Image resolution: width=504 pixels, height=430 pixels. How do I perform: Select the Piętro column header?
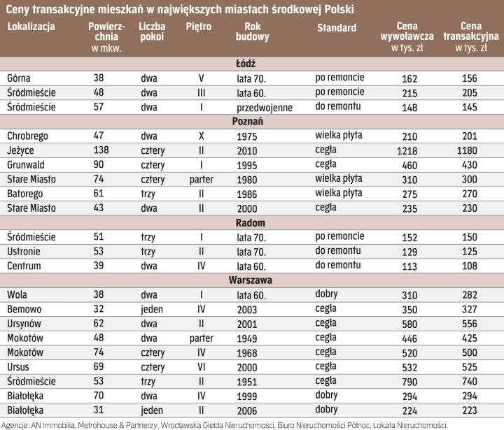[199, 27]
